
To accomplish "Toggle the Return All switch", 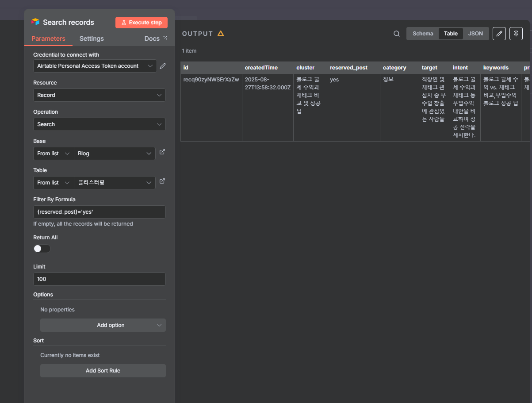I will 42,249.
